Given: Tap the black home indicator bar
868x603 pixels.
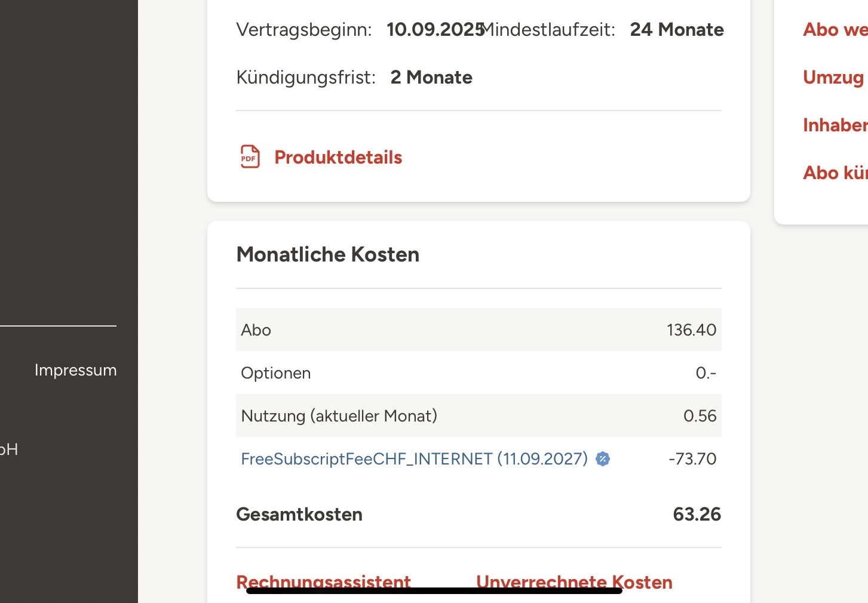Looking at the screenshot, I should coord(434,591).
